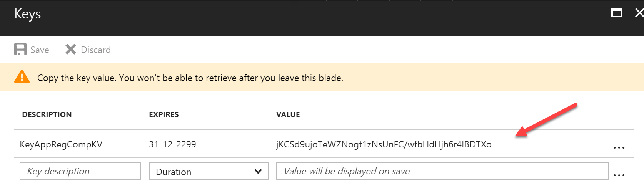Close the Keys blade
The width and height of the screenshot is (644, 192).
pos(639,13)
